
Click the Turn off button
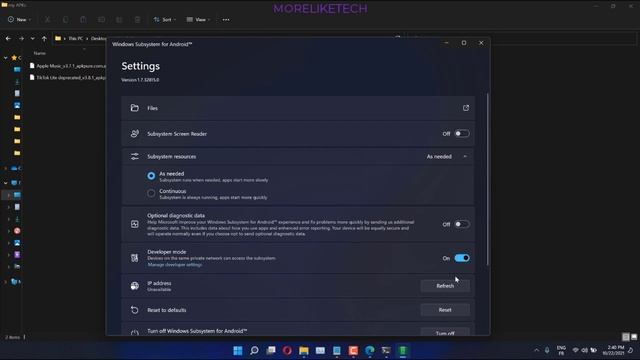pos(445,332)
